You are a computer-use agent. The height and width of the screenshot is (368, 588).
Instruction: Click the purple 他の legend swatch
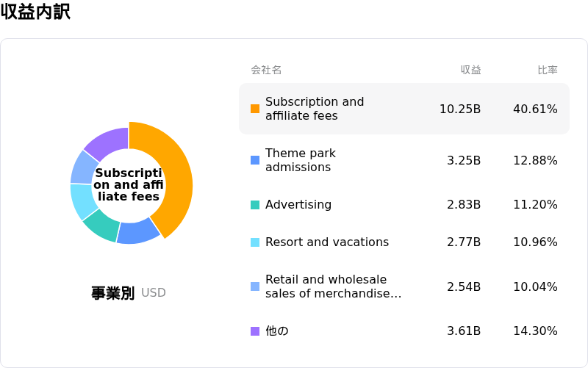(x=255, y=331)
